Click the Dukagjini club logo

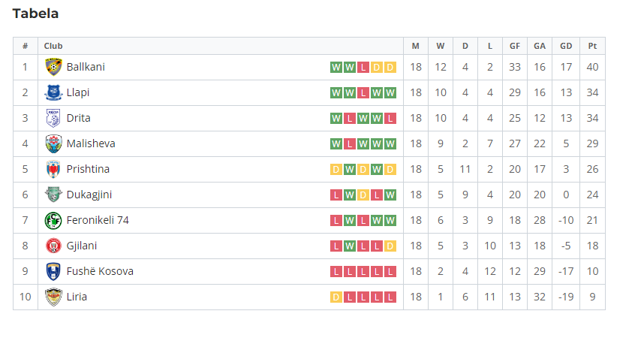[x=53, y=195]
